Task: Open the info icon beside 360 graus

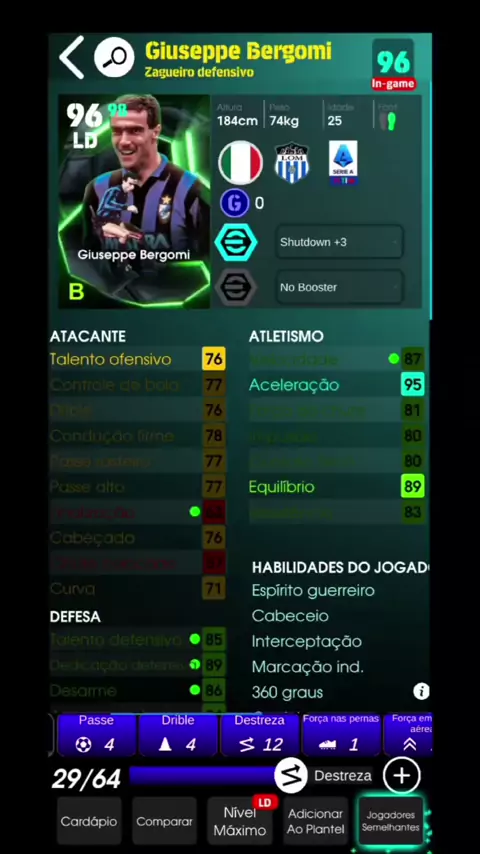Action: (x=421, y=692)
